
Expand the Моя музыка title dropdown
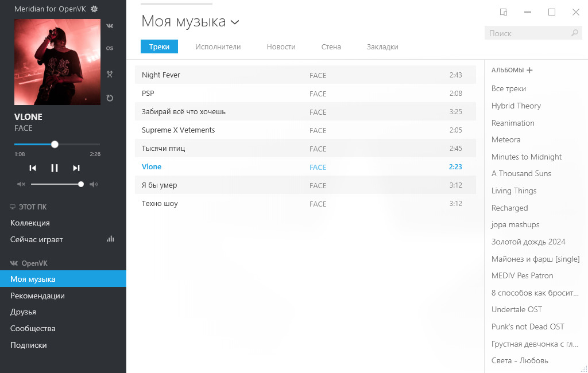tap(234, 22)
